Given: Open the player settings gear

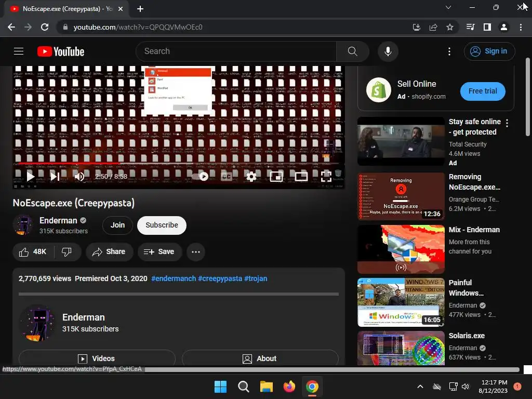Looking at the screenshot, I should coord(251,177).
